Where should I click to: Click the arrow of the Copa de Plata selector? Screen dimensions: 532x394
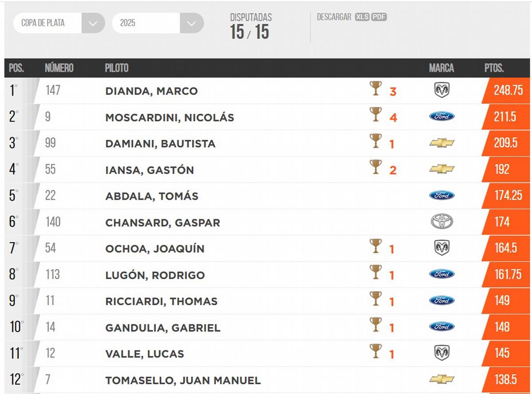point(93,23)
